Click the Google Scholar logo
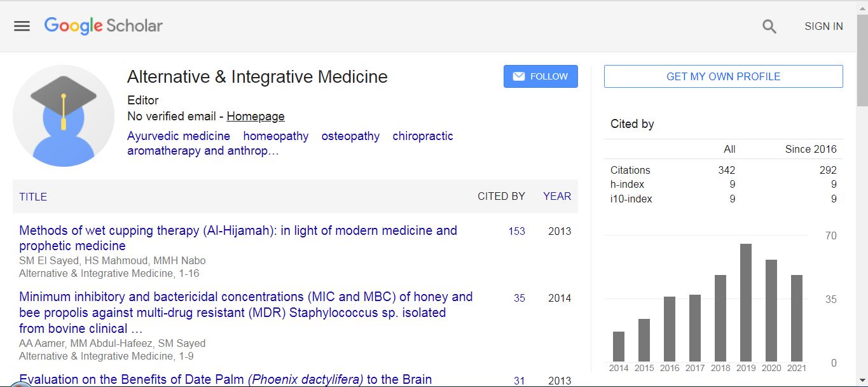The image size is (868, 387). tap(104, 26)
